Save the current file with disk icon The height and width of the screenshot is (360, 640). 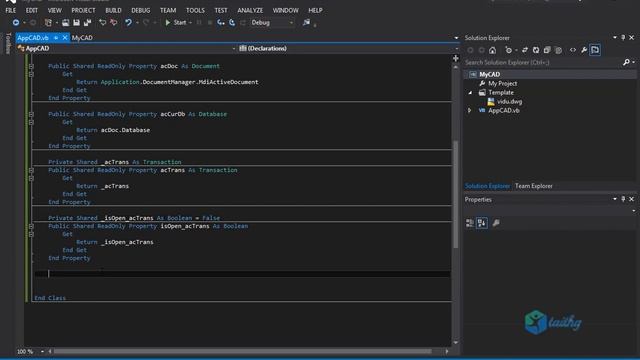pyautogui.click(x=76, y=23)
